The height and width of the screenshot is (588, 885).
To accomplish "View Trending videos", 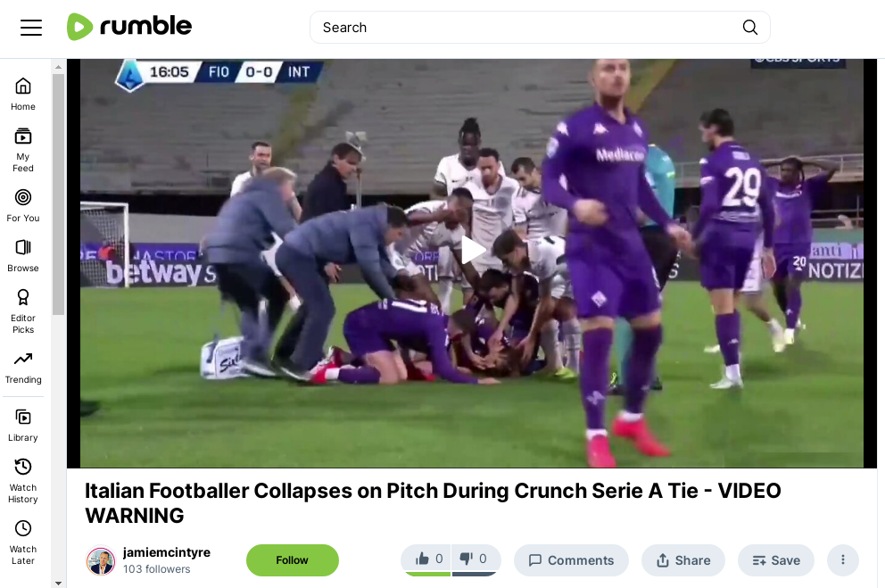I will 23,368.
